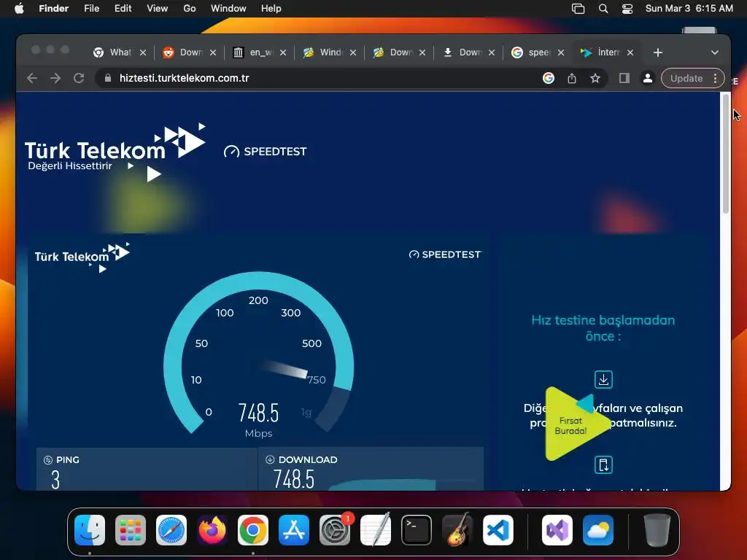Screen dimensions: 747x560
Task: Open Google Chrome from the Dock
Action: (x=253, y=530)
